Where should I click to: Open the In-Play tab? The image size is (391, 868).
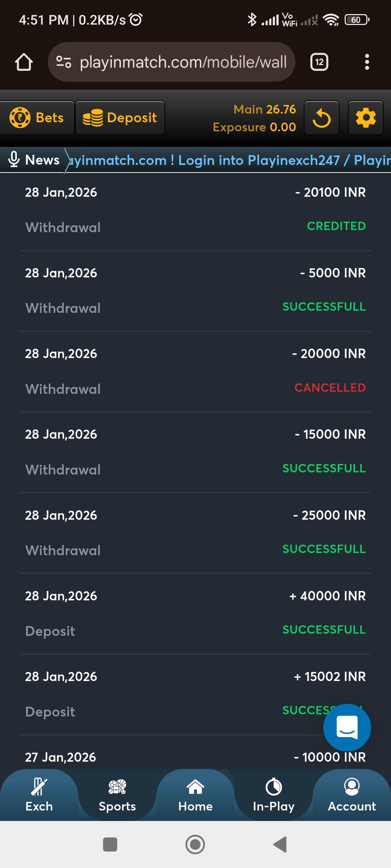274,796
